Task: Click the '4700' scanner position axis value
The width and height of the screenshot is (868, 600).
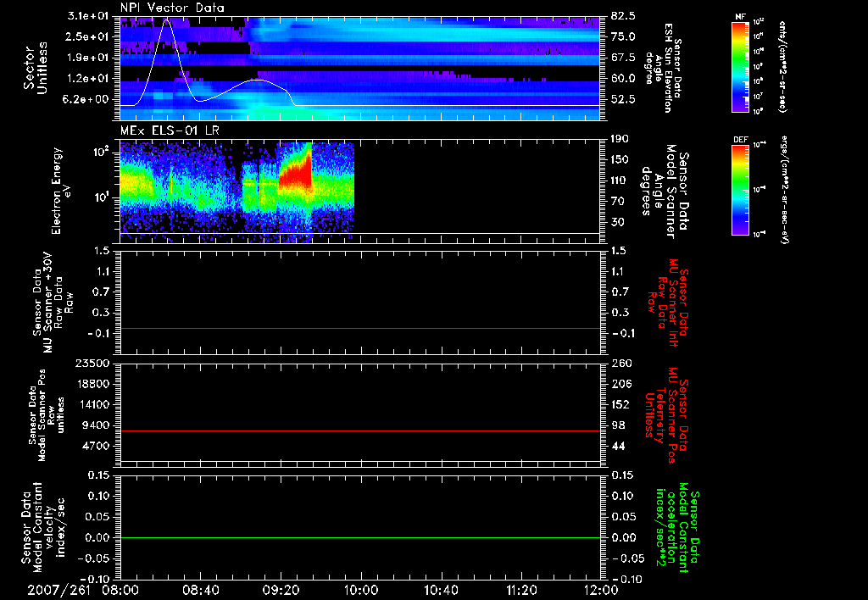Action: 96,446
